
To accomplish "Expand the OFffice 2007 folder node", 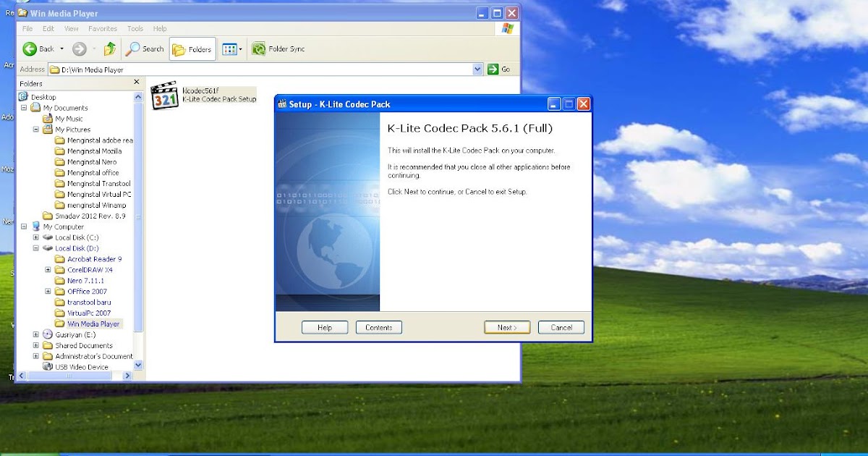I will (x=48, y=292).
